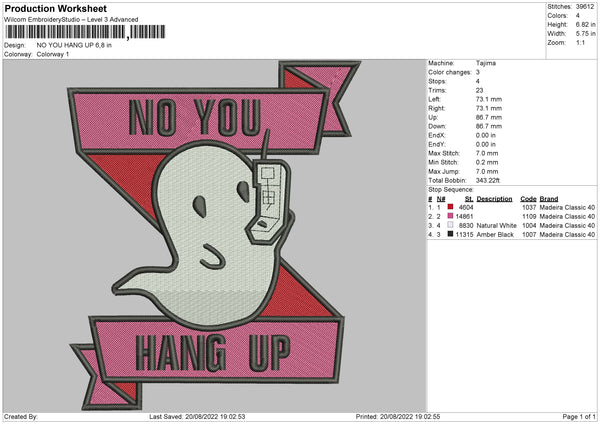The height and width of the screenshot is (424, 600).
Task: Click the "Stop Sequence:" heading
Action: pos(451,188)
